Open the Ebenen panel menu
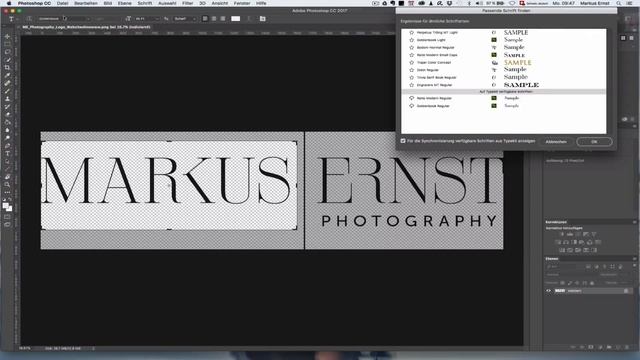 point(634,259)
